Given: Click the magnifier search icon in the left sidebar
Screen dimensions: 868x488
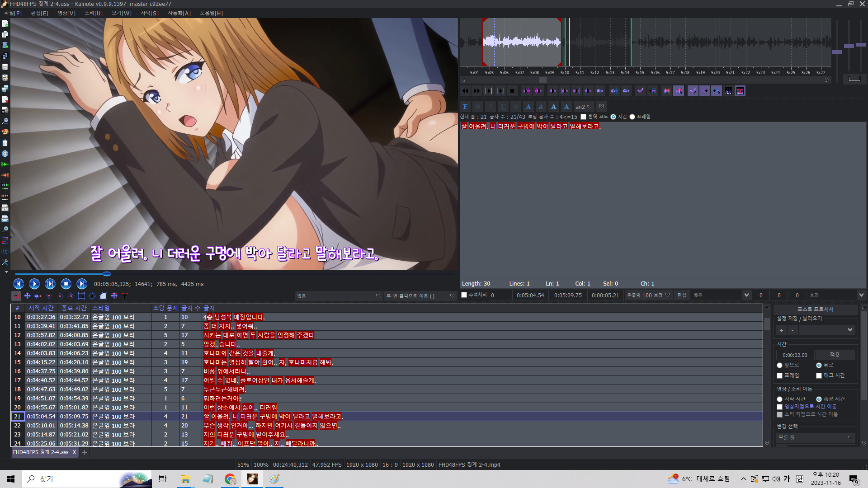Looking at the screenshot, I should tap(5, 121).
